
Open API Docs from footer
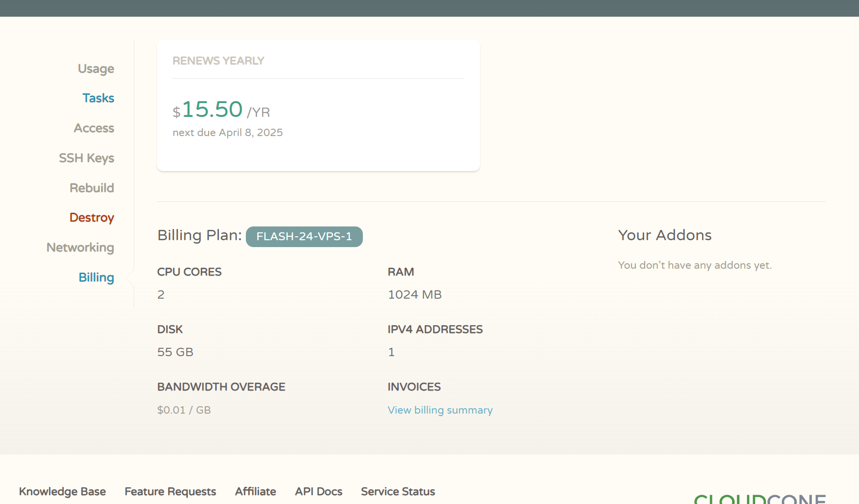pos(319,492)
